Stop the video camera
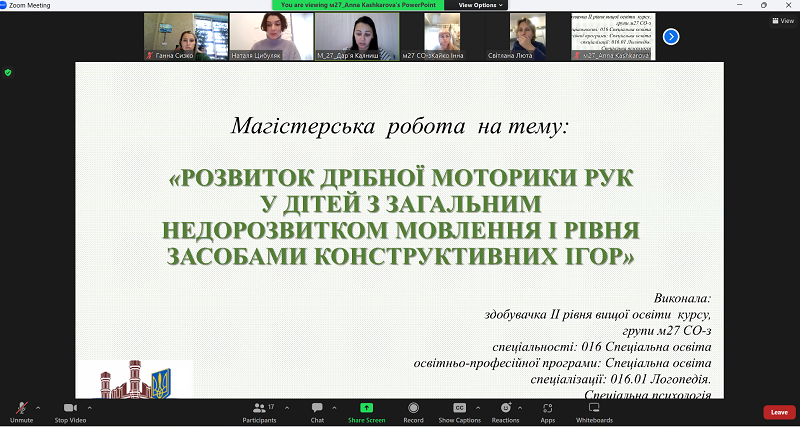 pyautogui.click(x=69, y=410)
